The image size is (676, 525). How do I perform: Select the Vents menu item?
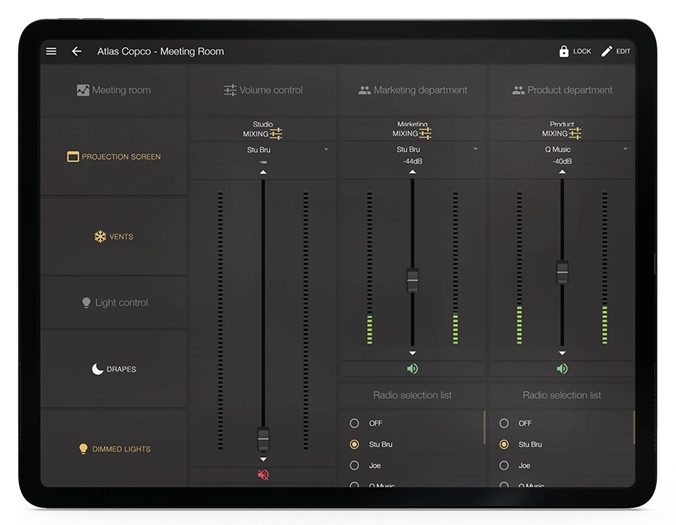pyautogui.click(x=113, y=237)
